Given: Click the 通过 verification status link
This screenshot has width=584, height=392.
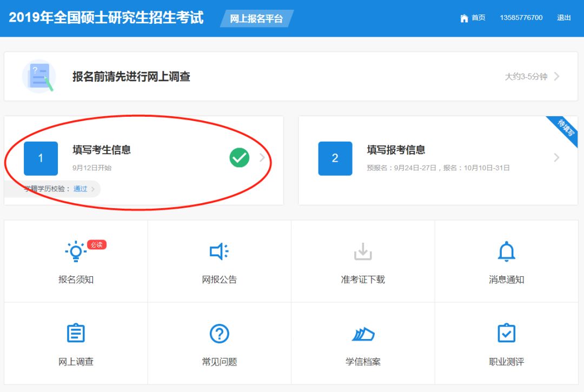Looking at the screenshot, I should pos(80,189).
